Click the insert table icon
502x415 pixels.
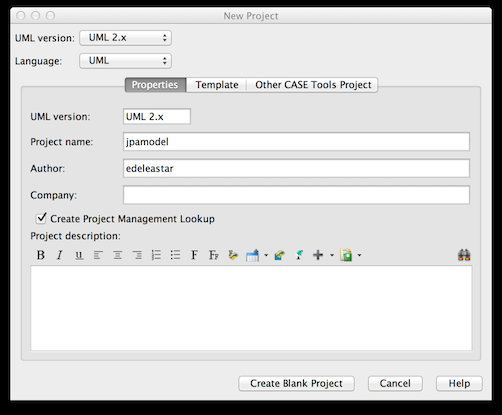pos(252,256)
